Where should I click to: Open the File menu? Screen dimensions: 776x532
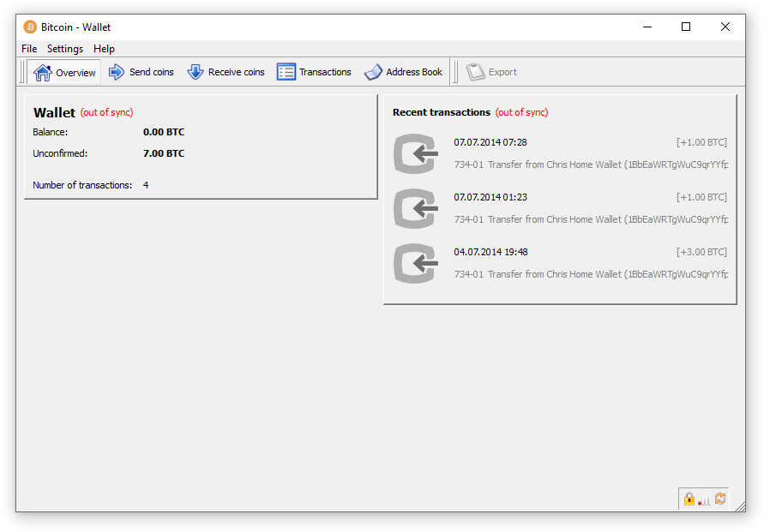[29, 49]
